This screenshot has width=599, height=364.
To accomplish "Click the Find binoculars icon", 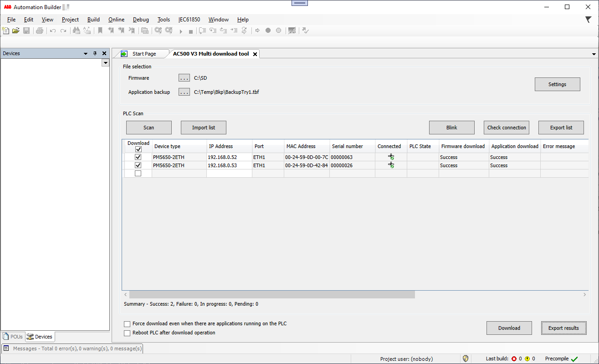I will [76, 31].
